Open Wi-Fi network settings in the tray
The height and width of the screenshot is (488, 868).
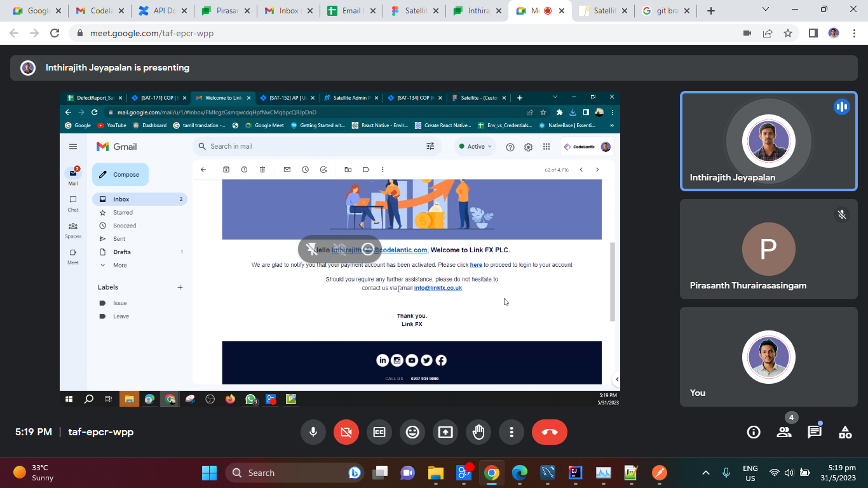774,473
